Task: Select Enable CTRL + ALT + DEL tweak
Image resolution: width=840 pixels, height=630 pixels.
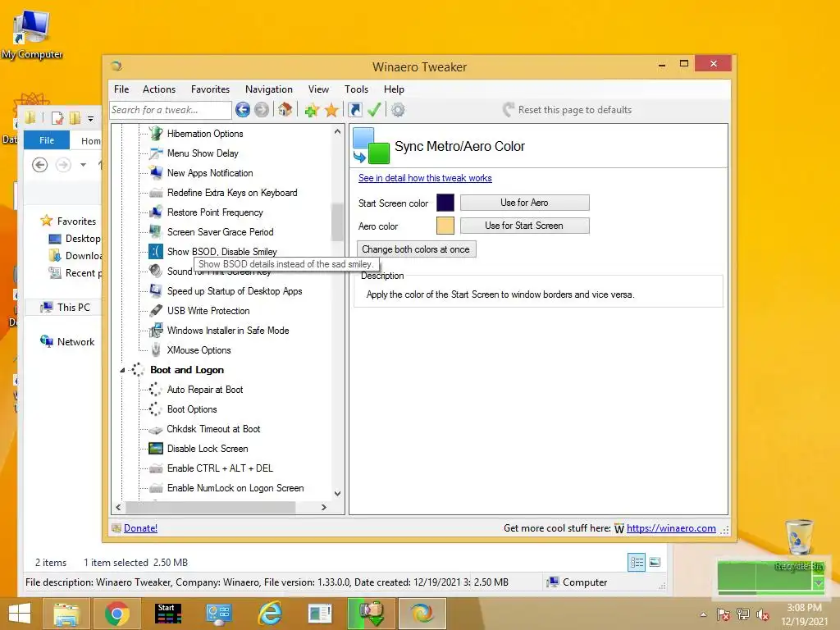Action: pyautogui.click(x=220, y=468)
